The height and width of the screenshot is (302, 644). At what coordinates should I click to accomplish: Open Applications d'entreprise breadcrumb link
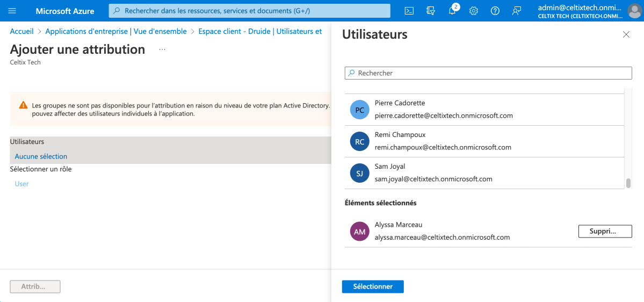click(116, 32)
